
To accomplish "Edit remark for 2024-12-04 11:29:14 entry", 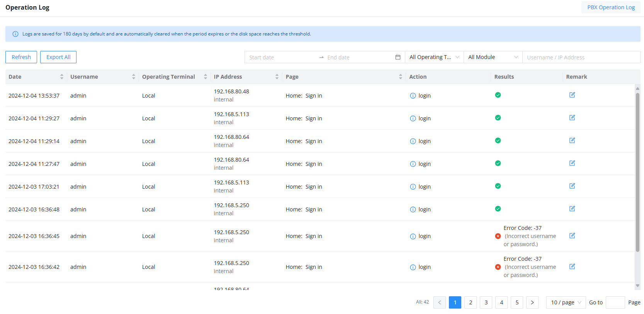I will tap(572, 140).
